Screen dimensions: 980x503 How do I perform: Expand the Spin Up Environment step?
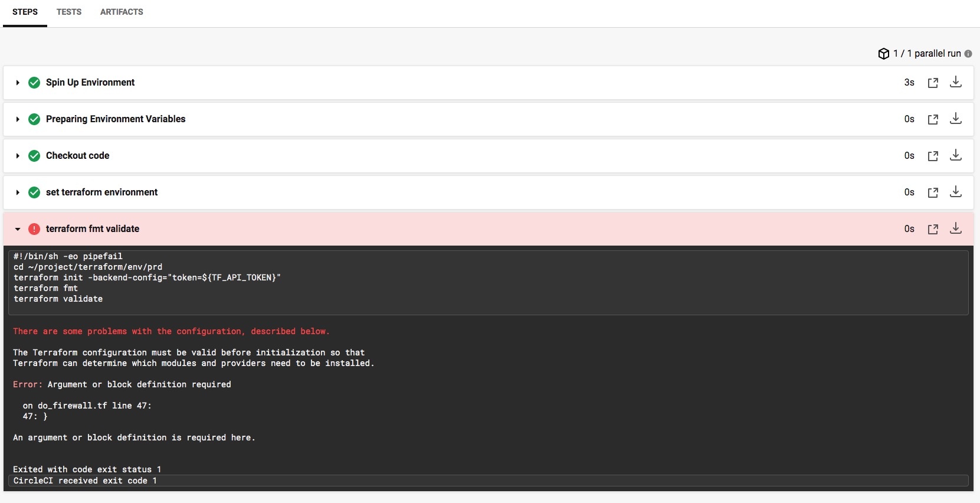click(x=18, y=83)
